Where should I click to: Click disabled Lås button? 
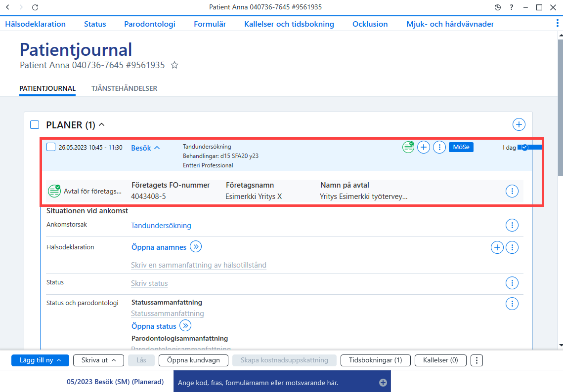tap(141, 360)
